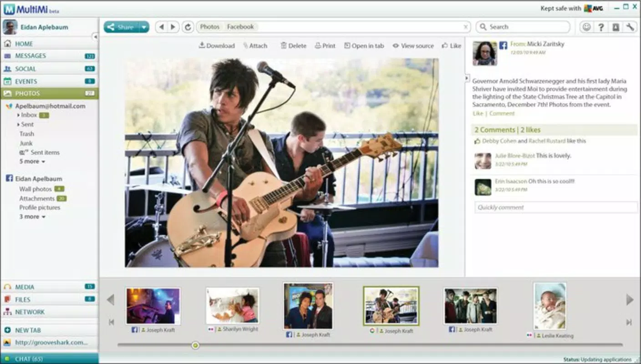Viewport: 641px width, 364px height.
Task: Attach the photo to a message
Action: tap(255, 45)
